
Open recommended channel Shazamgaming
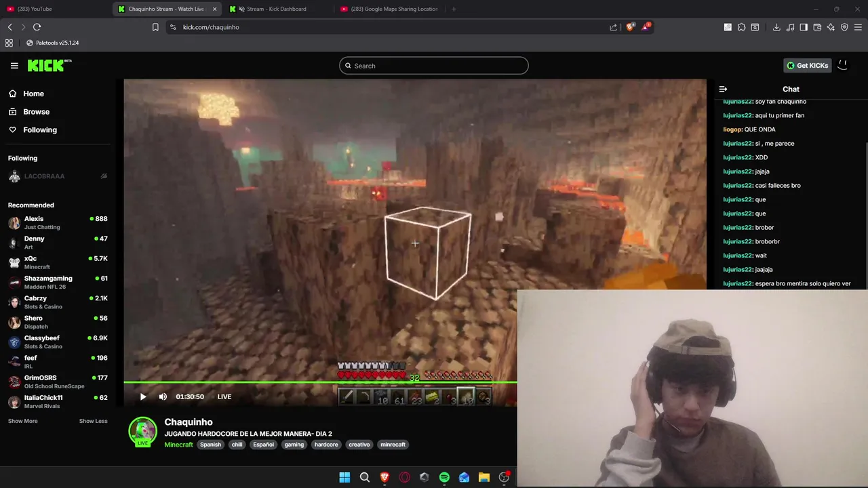58,282
